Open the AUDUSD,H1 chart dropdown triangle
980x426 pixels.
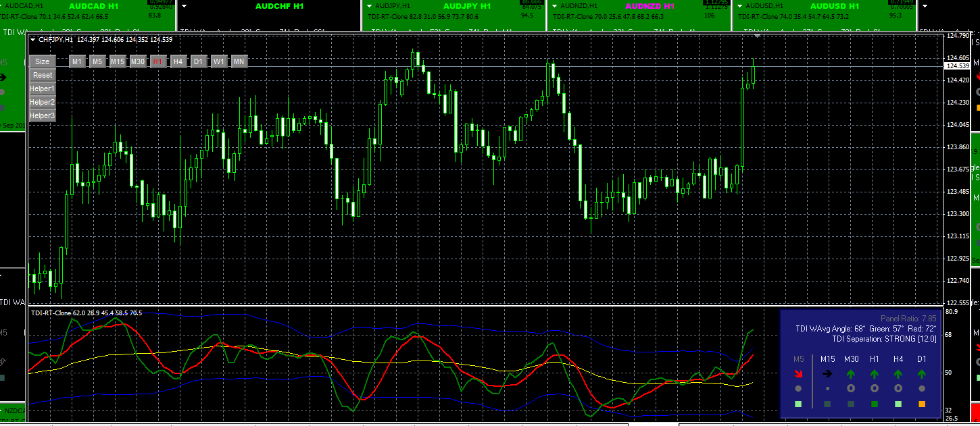(740, 5)
